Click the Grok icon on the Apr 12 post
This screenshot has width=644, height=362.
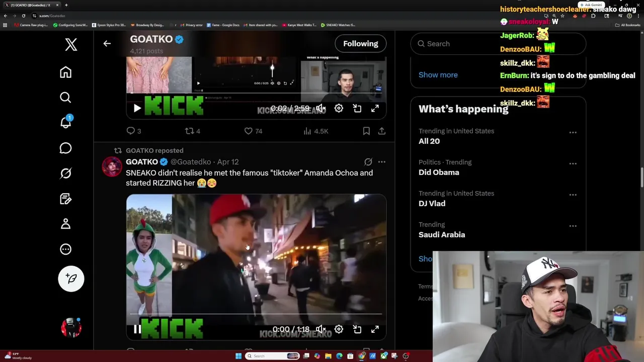368,162
